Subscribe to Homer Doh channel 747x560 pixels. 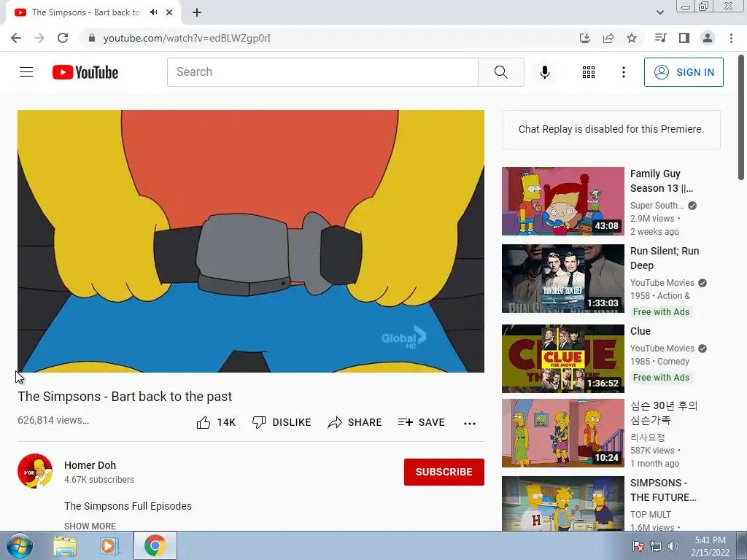pos(444,472)
